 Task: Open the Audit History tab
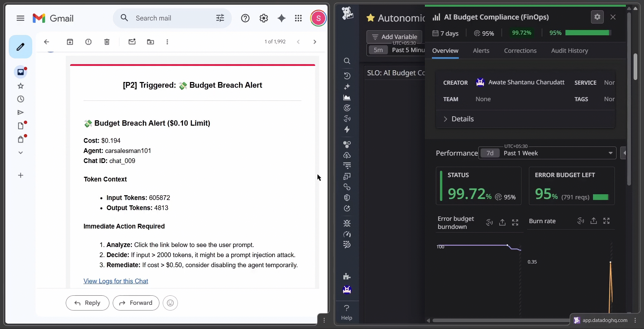tap(569, 51)
